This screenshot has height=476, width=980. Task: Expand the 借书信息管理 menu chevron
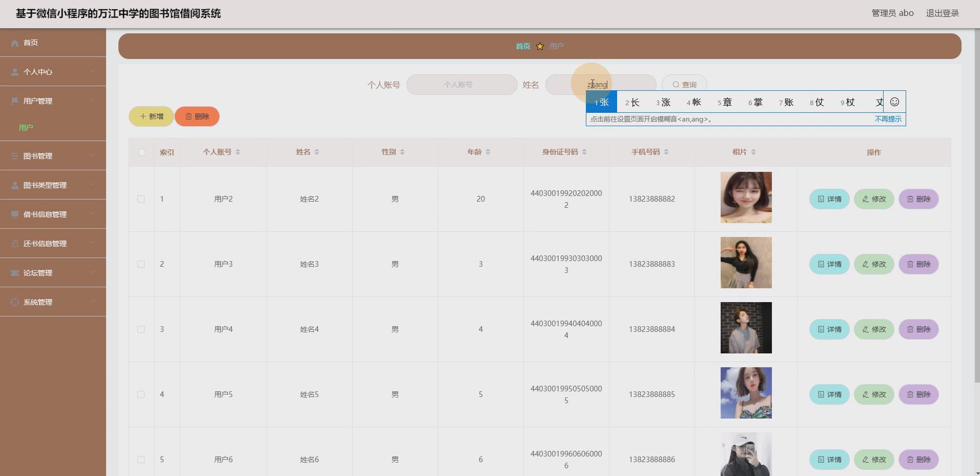(x=93, y=214)
